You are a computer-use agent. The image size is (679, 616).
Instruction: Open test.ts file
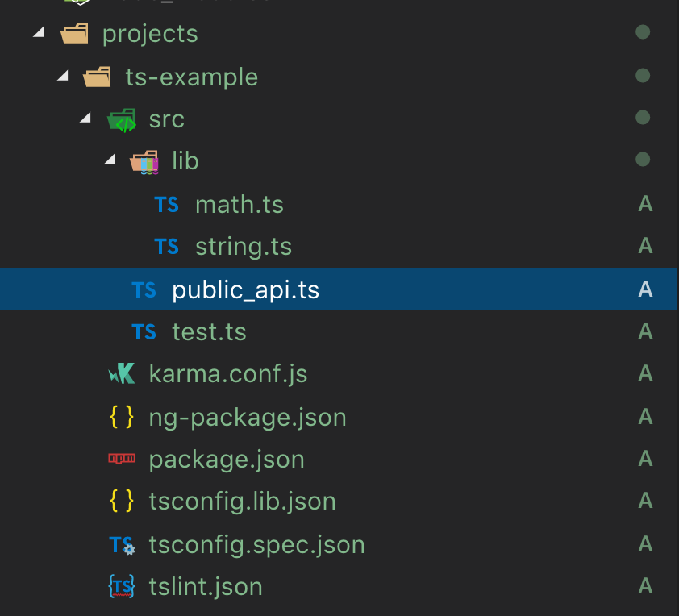pos(209,332)
